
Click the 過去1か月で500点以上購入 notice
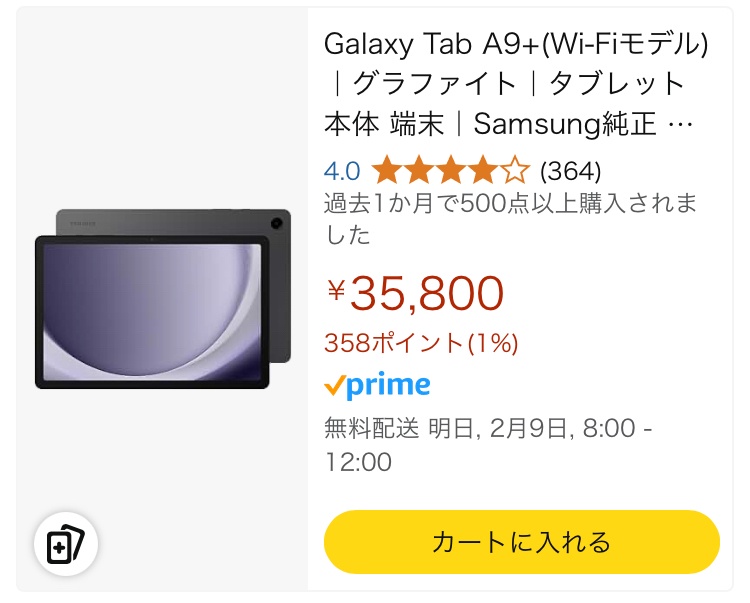(510, 219)
